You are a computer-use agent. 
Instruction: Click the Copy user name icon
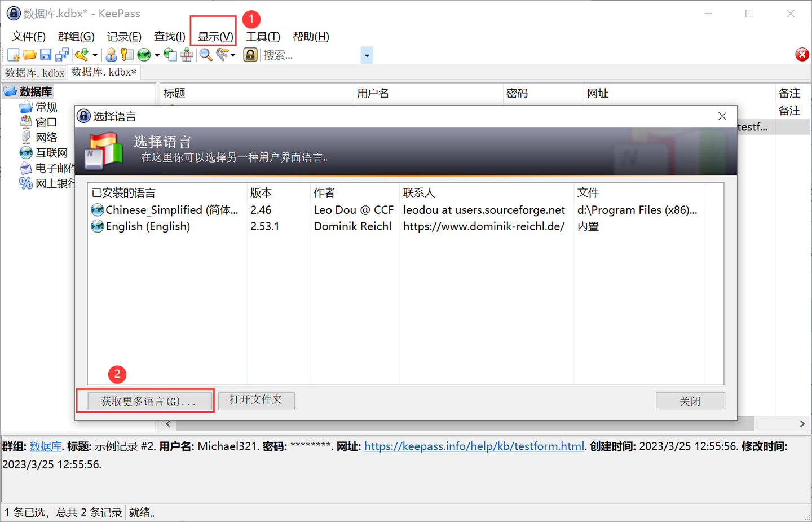pos(111,55)
